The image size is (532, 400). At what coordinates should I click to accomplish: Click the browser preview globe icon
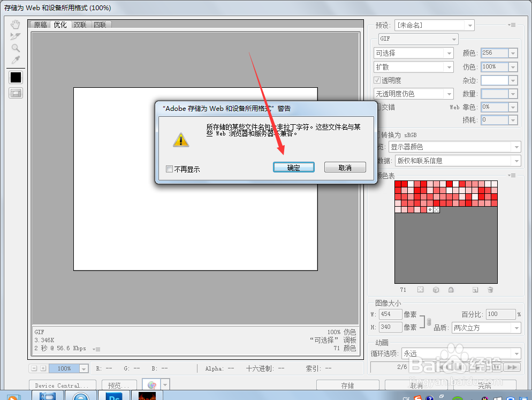(x=151, y=385)
